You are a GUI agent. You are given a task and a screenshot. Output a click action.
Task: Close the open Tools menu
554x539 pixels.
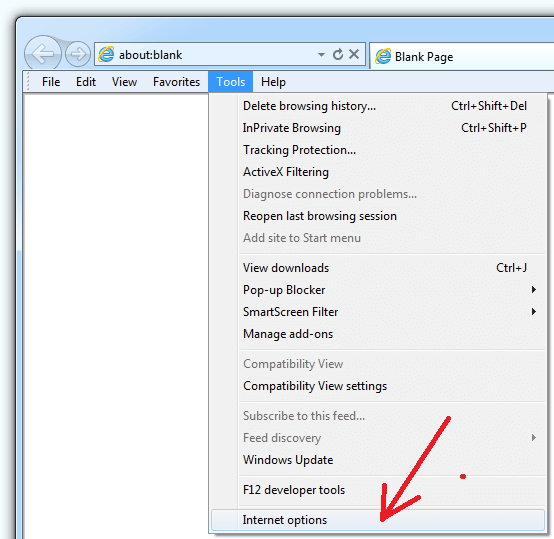pos(231,82)
